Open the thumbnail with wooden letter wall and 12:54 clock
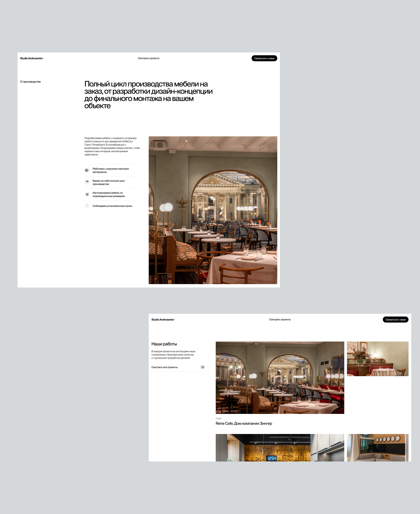The image size is (420, 514). (280, 448)
